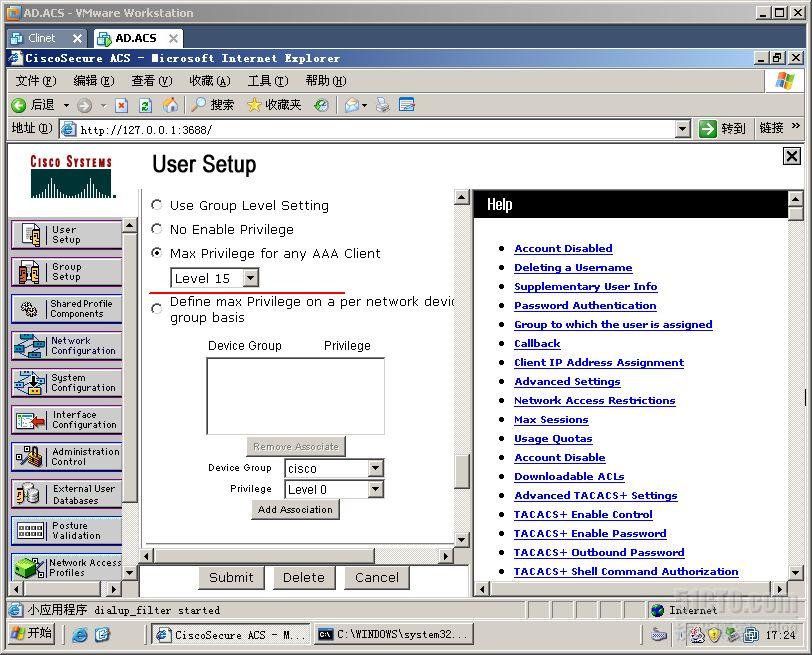Open Network Configuration section
This screenshot has height=655, width=812.
(x=66, y=346)
